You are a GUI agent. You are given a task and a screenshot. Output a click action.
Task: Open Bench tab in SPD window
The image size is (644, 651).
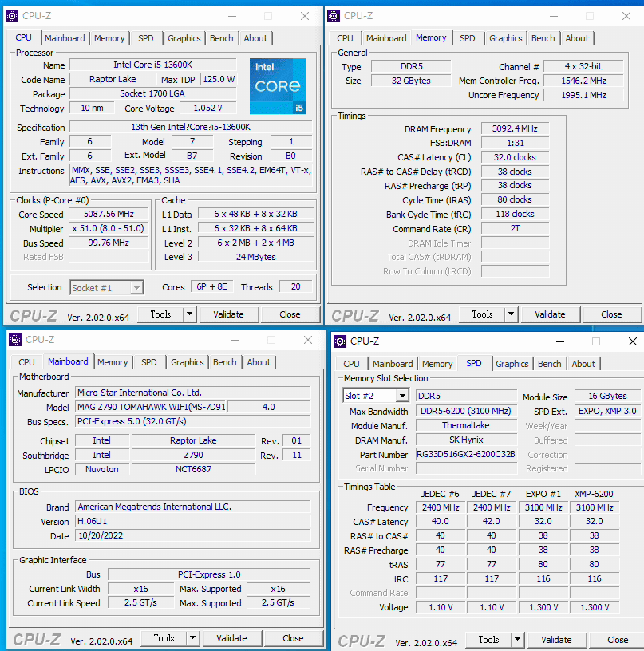(549, 364)
